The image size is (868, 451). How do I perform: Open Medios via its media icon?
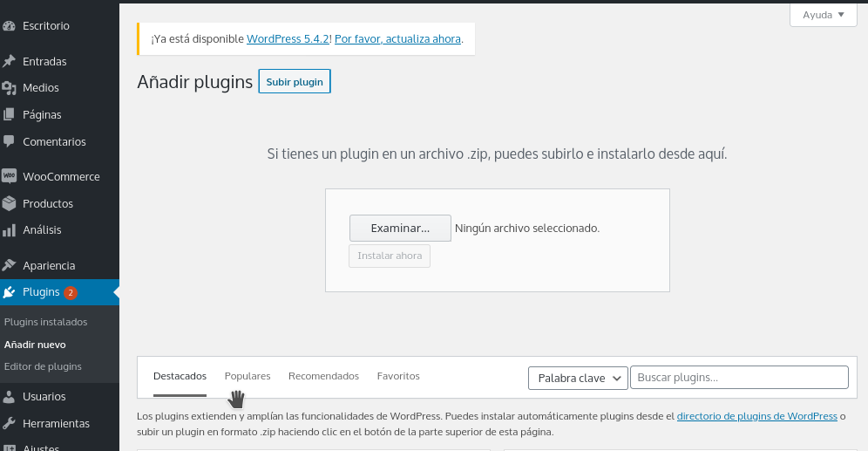point(9,88)
